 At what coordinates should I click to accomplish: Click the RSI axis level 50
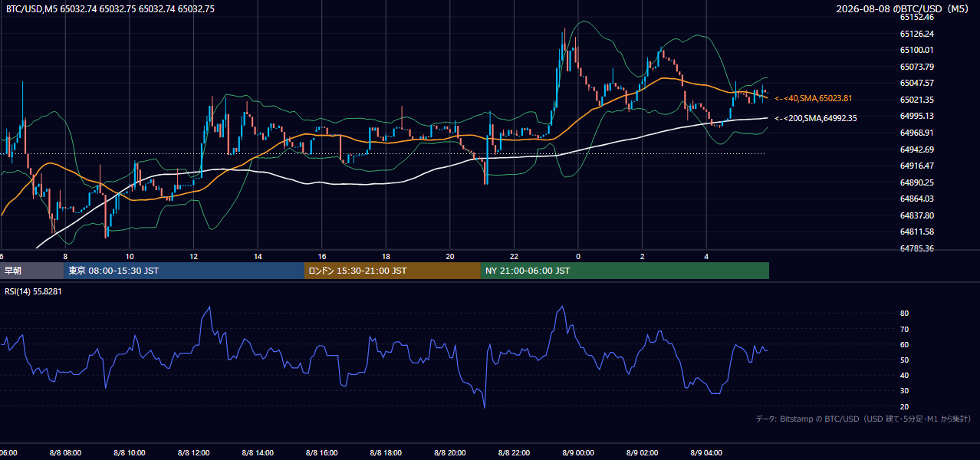(905, 360)
